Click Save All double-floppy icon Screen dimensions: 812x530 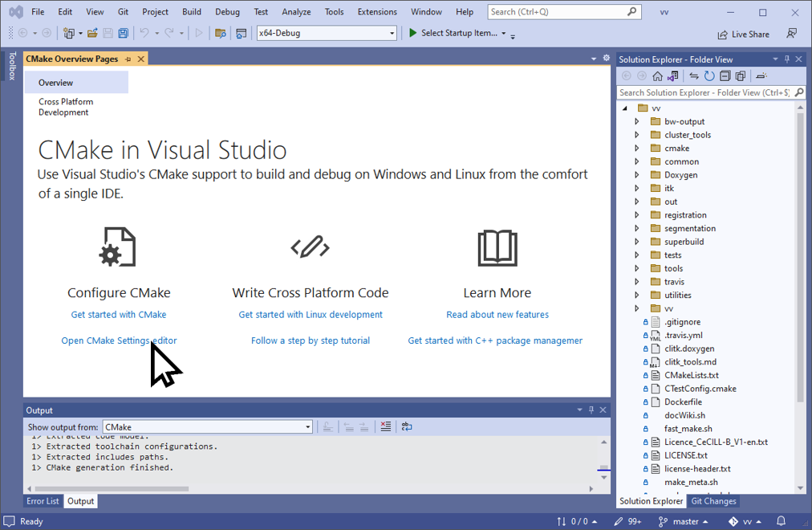click(124, 33)
